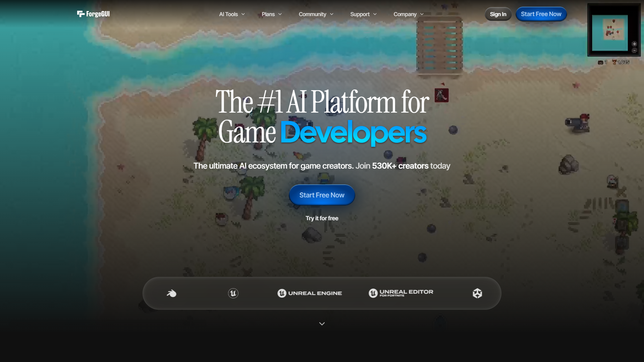Expand the Support menu

click(363, 14)
